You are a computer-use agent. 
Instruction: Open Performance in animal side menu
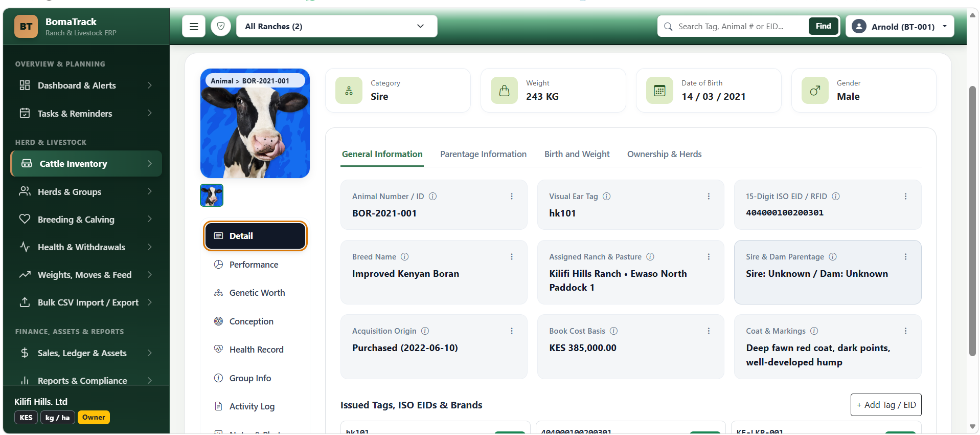point(255,265)
